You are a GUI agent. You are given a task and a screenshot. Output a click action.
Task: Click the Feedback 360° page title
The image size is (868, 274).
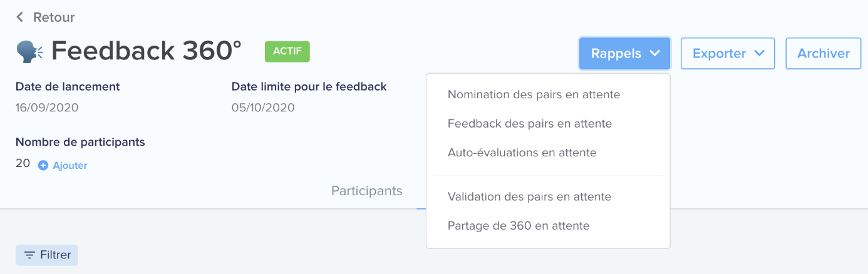tap(147, 51)
